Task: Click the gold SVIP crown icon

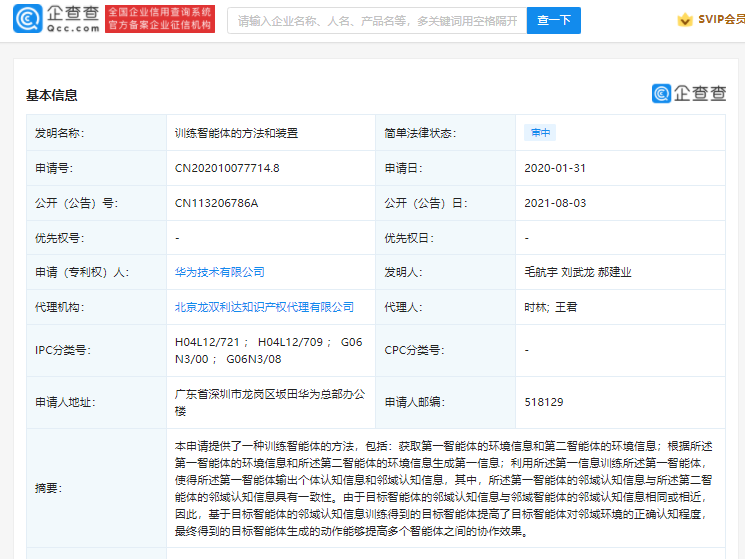Action: [685, 20]
